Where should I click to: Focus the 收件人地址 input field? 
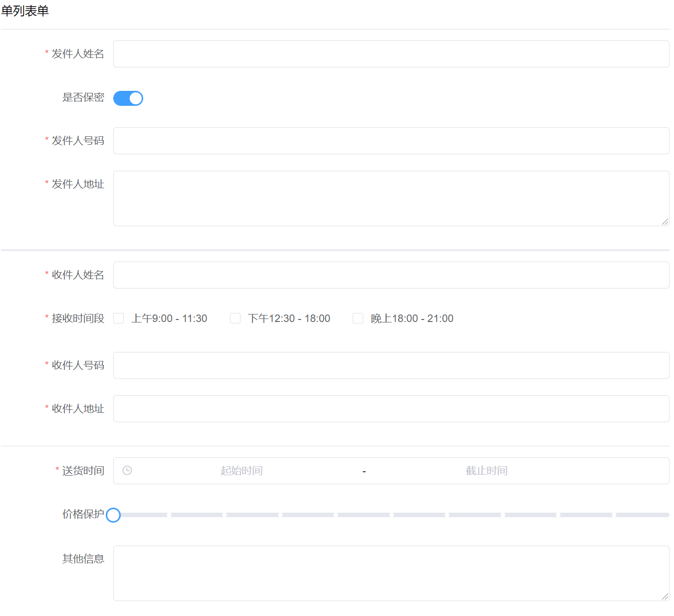[391, 409]
